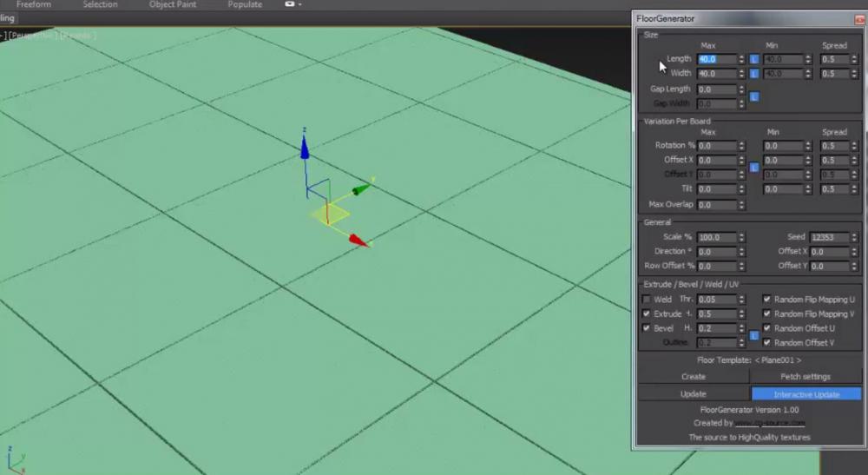Click the Scale % value field

point(717,238)
